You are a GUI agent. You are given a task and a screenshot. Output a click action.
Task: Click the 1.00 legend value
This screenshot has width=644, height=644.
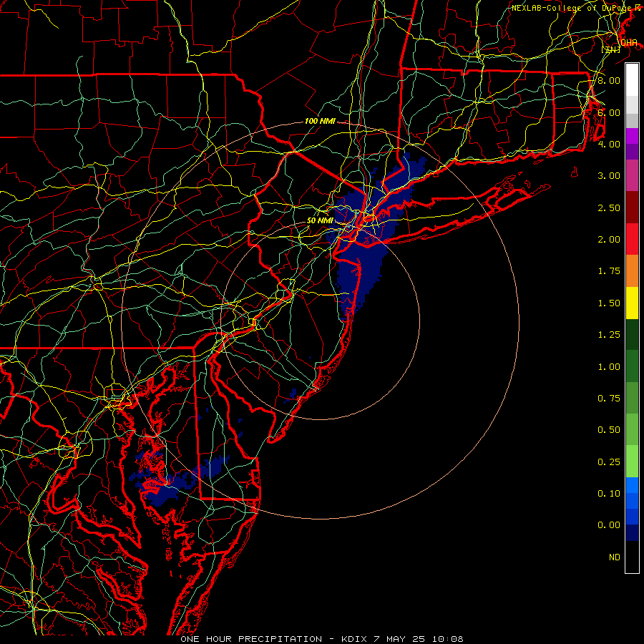coord(609,367)
